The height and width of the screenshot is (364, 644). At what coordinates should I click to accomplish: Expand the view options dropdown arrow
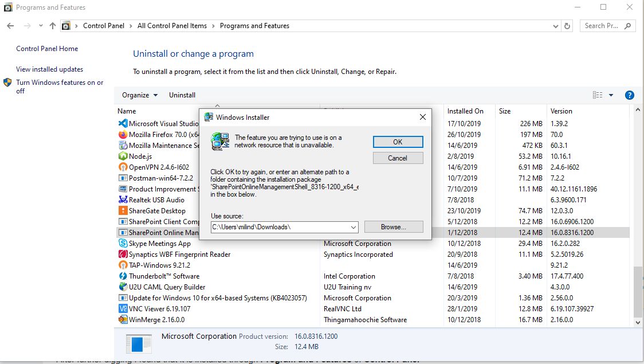tap(611, 95)
